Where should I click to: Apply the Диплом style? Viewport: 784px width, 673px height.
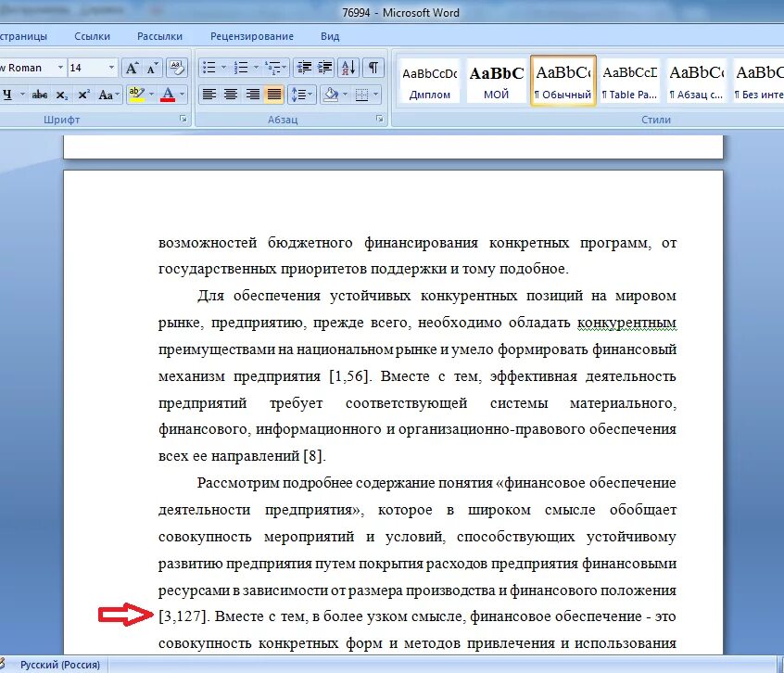coord(430,81)
